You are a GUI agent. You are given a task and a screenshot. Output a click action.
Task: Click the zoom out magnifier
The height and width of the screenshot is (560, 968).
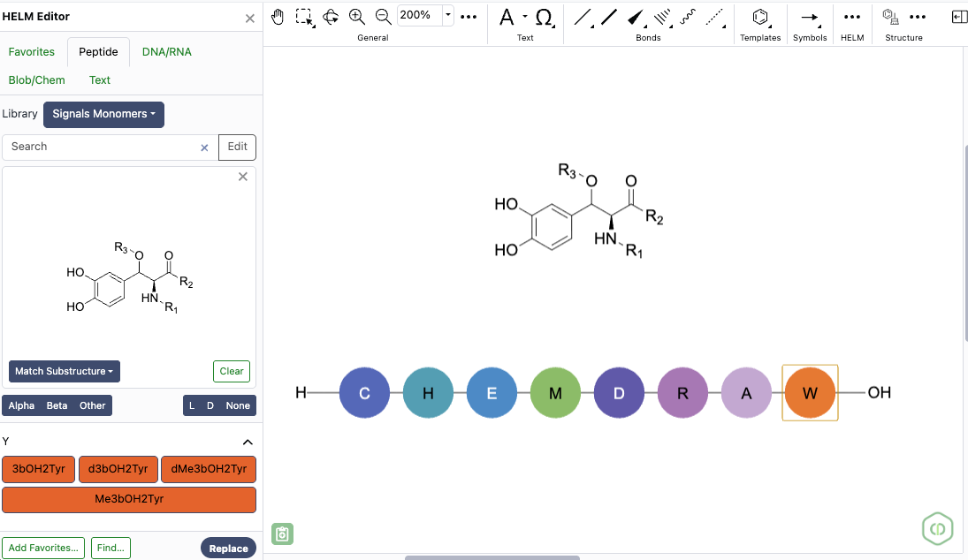tap(384, 16)
